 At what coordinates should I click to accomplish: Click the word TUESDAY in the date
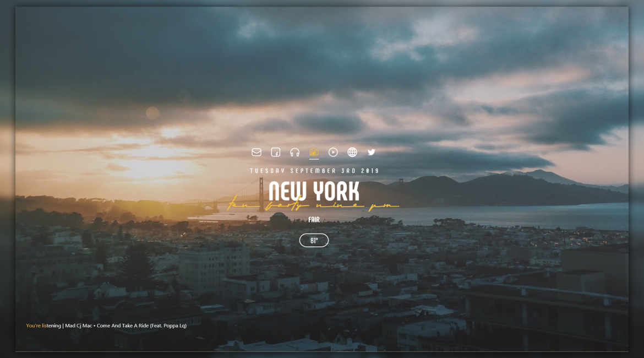click(268, 171)
